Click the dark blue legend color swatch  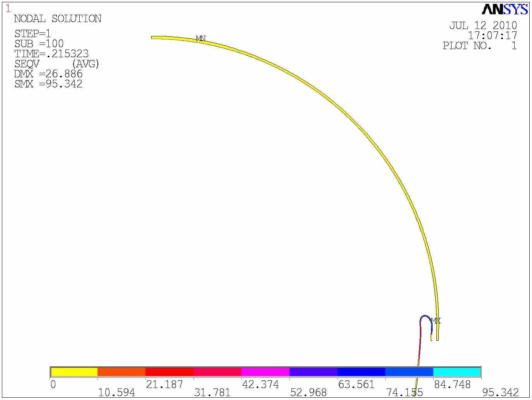coord(361,372)
